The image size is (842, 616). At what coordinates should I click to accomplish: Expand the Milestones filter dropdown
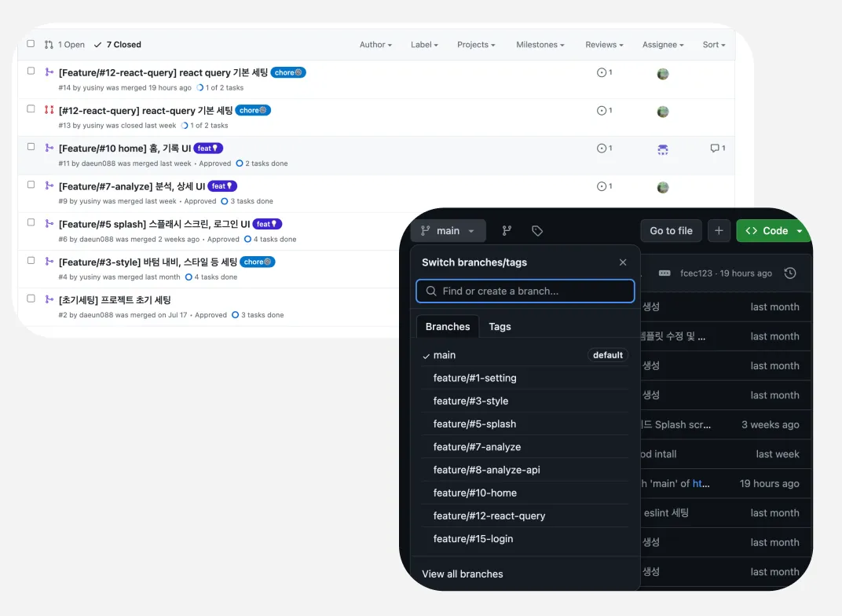[x=540, y=45]
